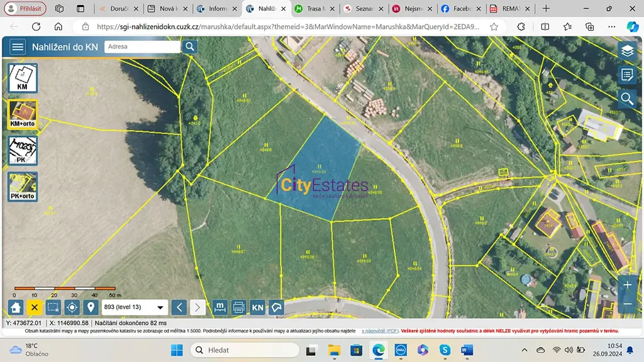Open the map layers panel icon
The width and height of the screenshot is (644, 362).
pos(627,51)
